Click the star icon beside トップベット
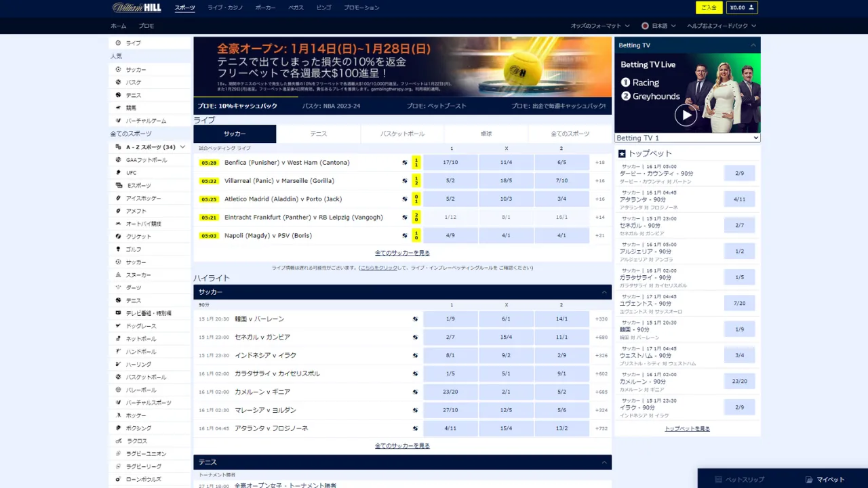 [622, 154]
